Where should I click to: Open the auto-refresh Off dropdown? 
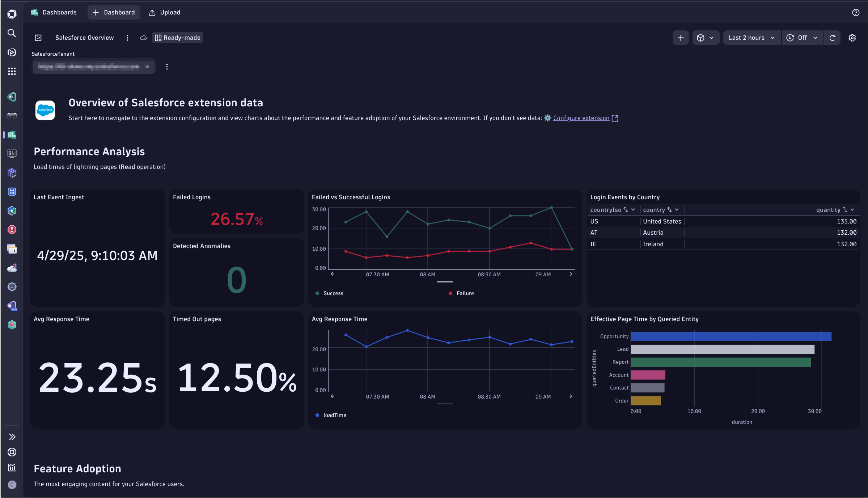[802, 38]
